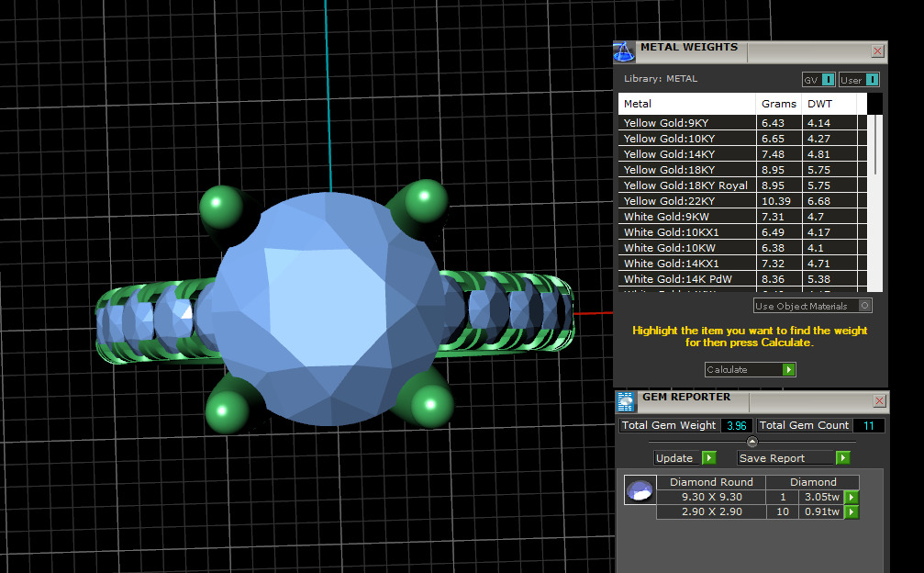Click the Update button
924x573 pixels.
(685, 458)
